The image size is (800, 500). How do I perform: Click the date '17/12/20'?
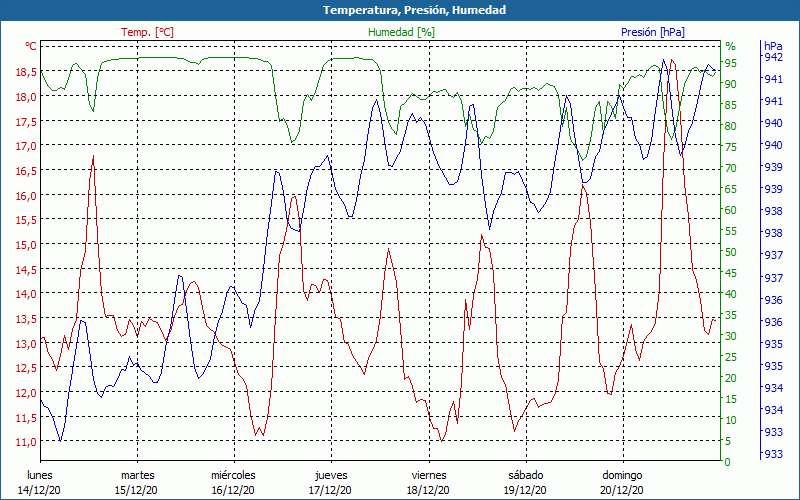(x=330, y=490)
